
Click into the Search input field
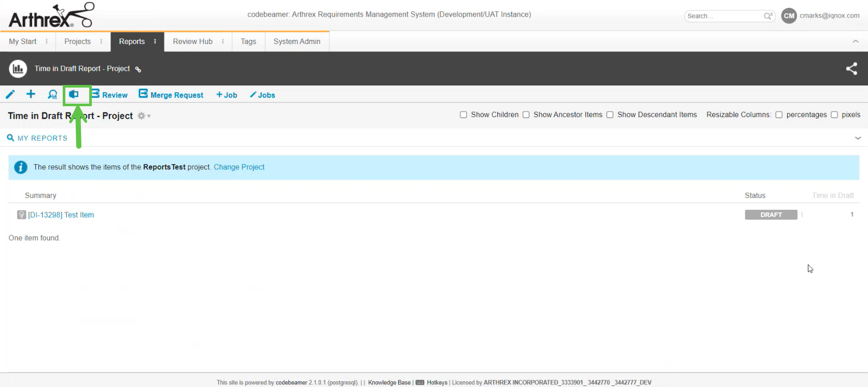723,16
